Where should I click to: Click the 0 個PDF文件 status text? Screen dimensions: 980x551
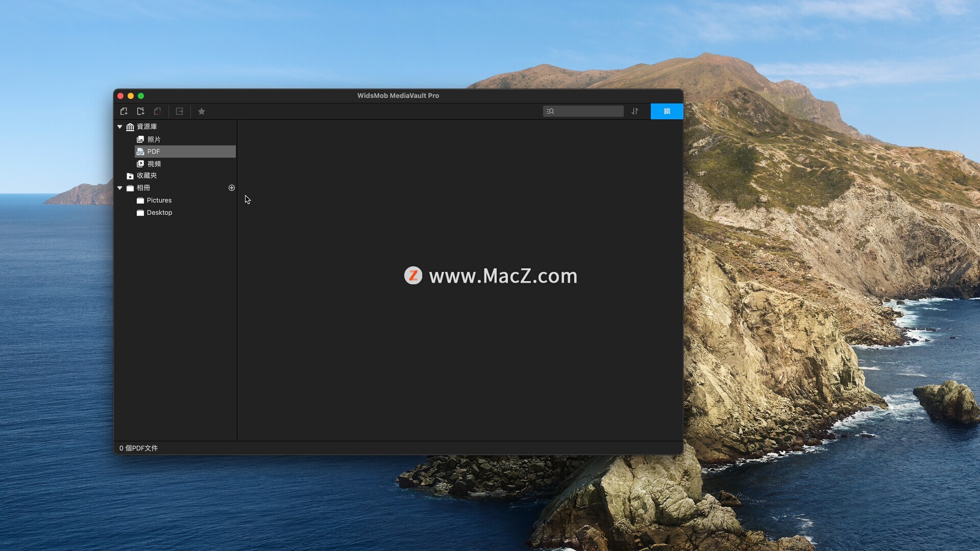(x=138, y=448)
